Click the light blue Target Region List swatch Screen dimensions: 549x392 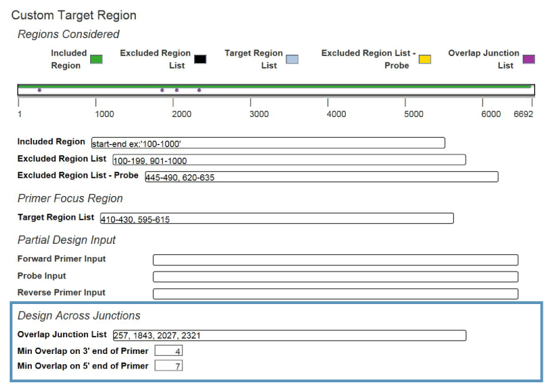292,60
